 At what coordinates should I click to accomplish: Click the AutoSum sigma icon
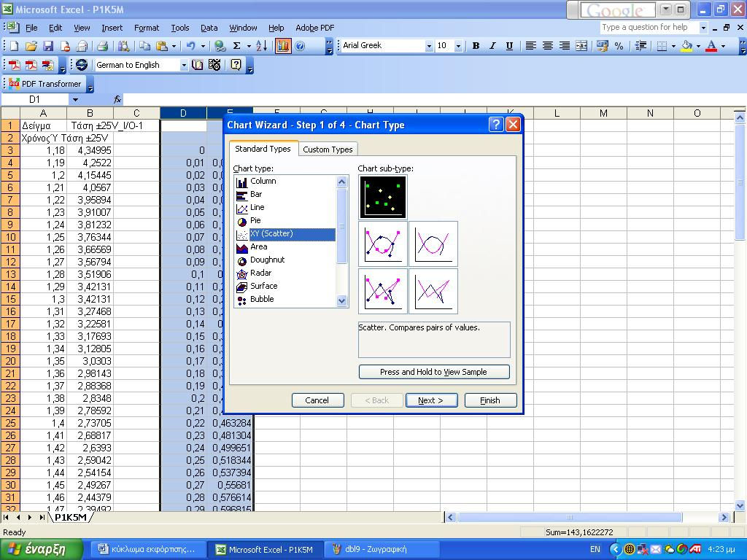point(237,46)
